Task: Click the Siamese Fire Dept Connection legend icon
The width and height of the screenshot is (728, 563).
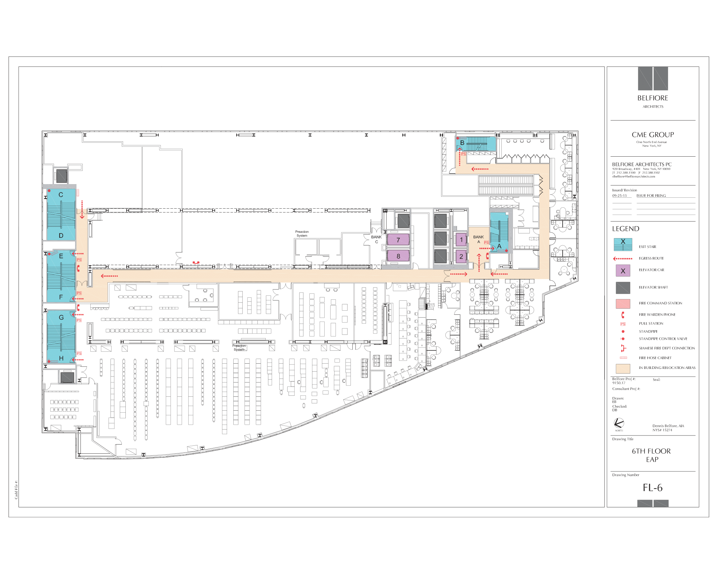Action: [x=623, y=348]
